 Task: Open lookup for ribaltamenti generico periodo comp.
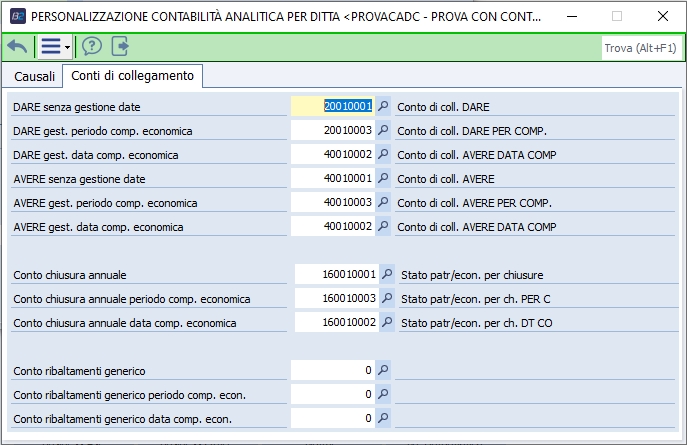pyautogui.click(x=383, y=394)
